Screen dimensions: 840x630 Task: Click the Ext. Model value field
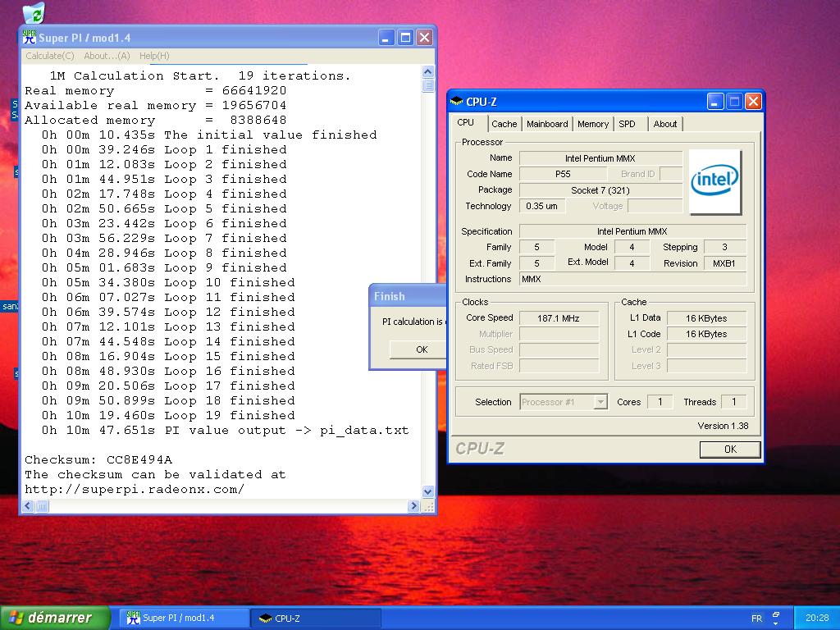pyautogui.click(x=632, y=263)
